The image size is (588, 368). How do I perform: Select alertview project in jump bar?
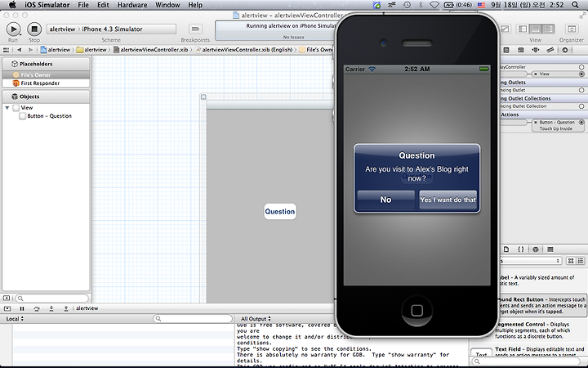point(56,50)
